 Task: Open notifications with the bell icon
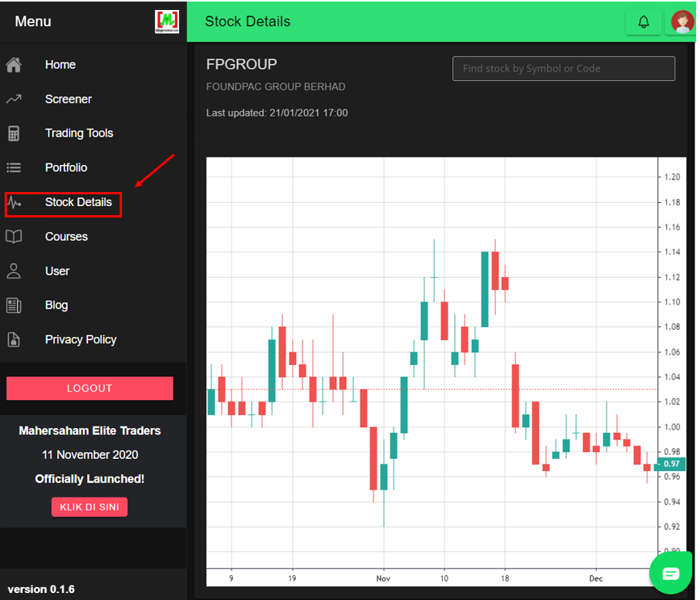643,22
